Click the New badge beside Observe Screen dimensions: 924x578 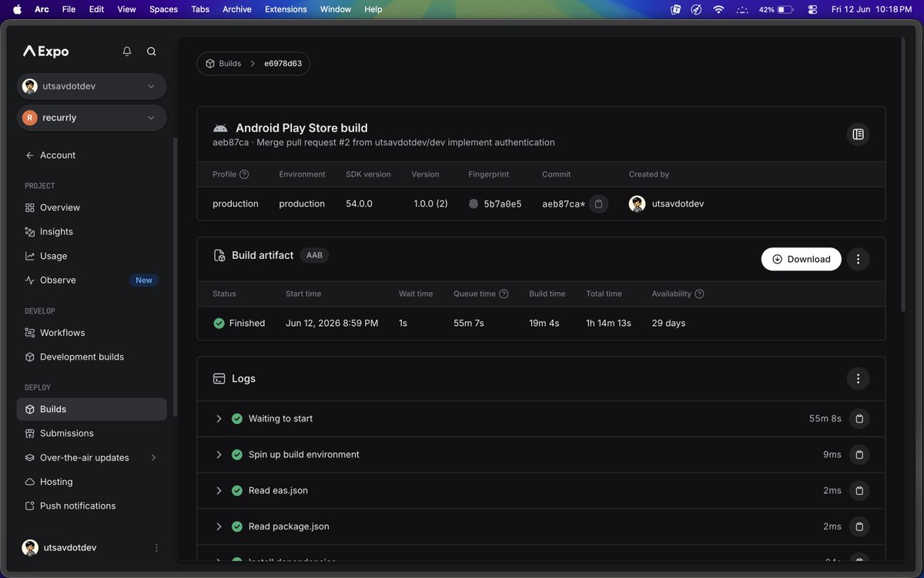[144, 280]
